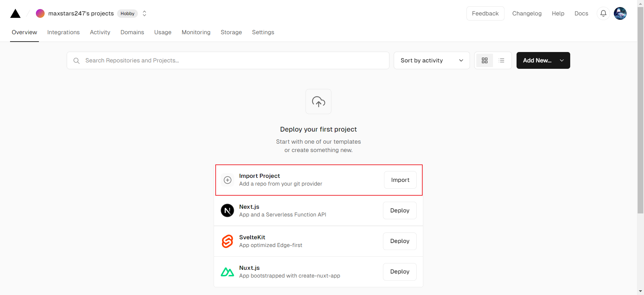This screenshot has height=295, width=644.
Task: Click the vertical page scrollbar
Action: 640,111
